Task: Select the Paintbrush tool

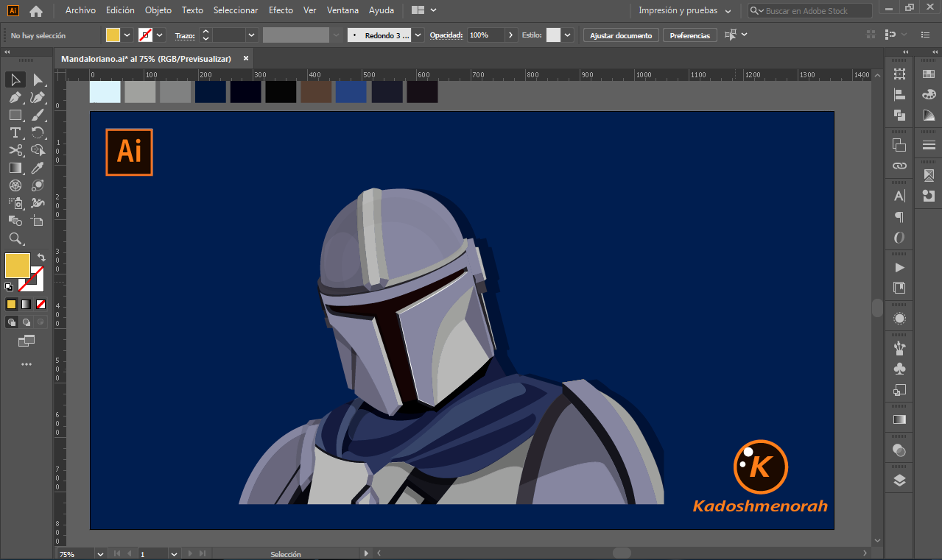Action: pos(38,115)
